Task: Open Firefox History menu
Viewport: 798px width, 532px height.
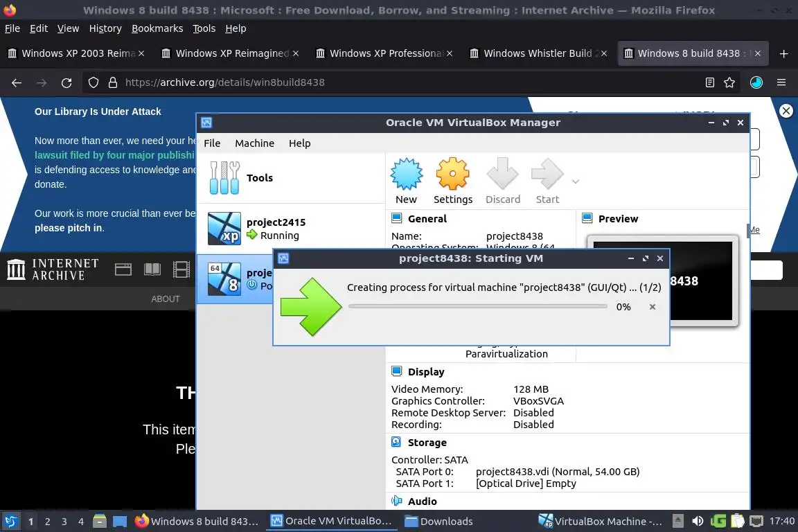Action: click(x=105, y=28)
